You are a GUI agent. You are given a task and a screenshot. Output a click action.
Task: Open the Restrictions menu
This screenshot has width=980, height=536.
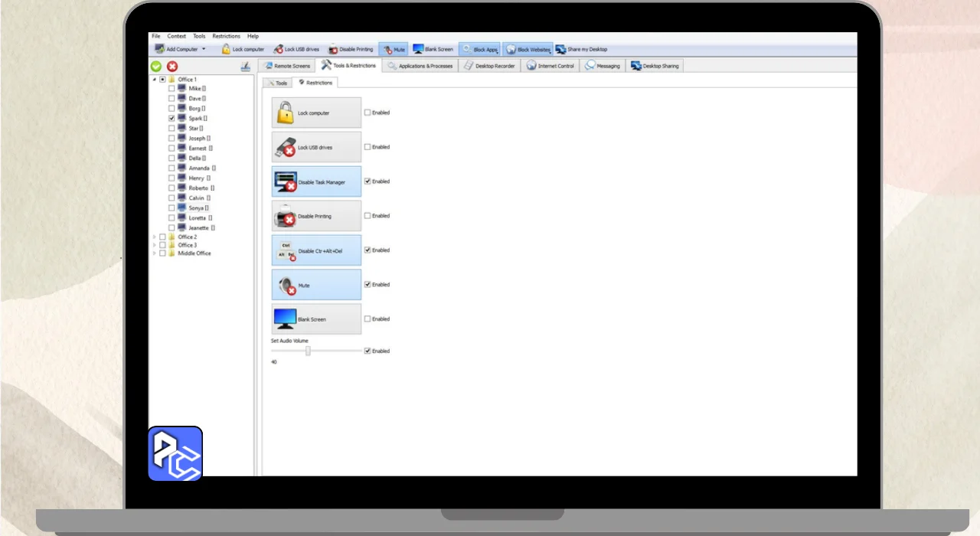[x=227, y=36]
